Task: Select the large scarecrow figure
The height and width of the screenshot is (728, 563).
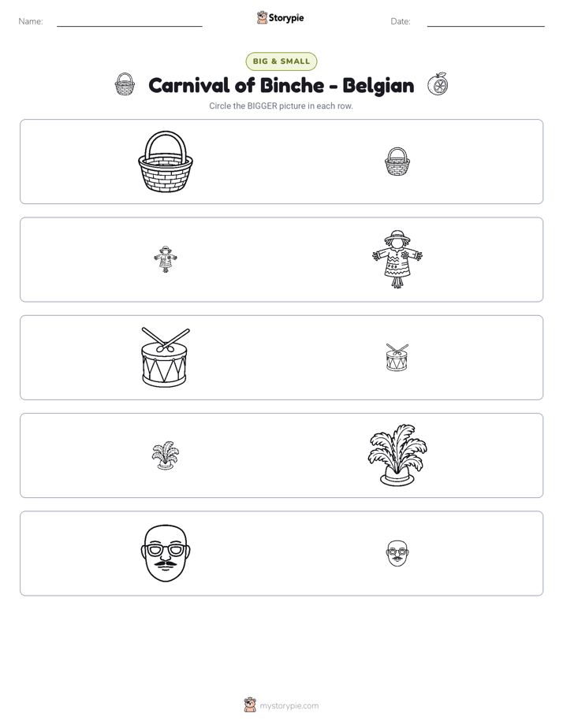Action: pyautogui.click(x=397, y=259)
